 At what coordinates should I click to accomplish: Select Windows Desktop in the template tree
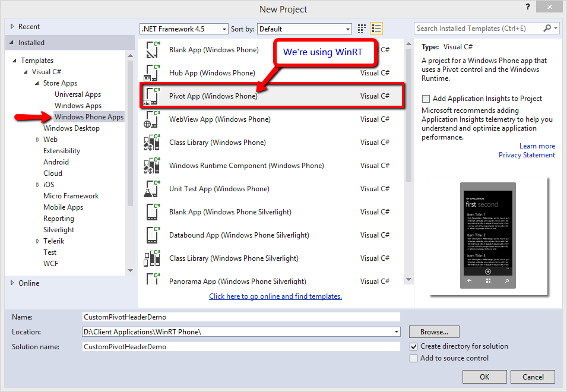(x=71, y=128)
